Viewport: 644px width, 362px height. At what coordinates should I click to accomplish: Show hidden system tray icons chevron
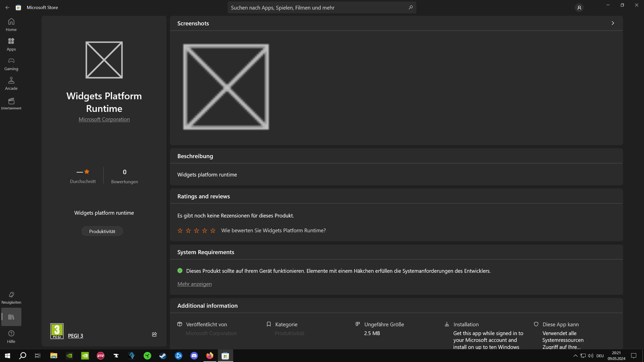pyautogui.click(x=575, y=355)
